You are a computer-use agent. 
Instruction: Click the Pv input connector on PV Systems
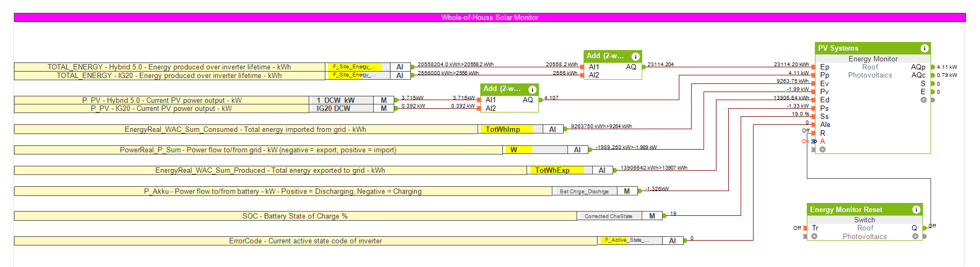click(x=813, y=92)
